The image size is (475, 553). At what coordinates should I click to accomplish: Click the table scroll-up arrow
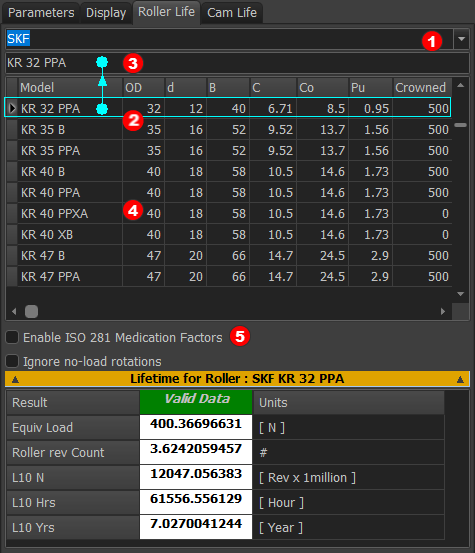[460, 85]
